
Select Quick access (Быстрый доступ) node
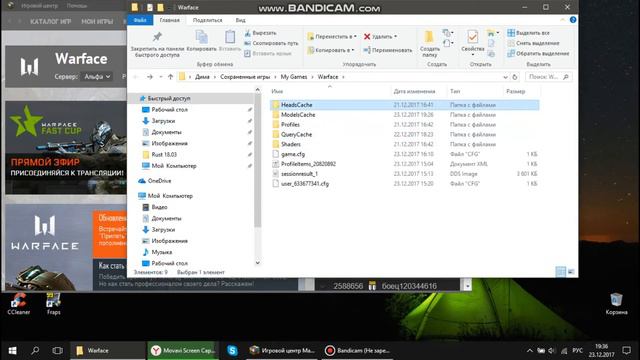click(169, 98)
